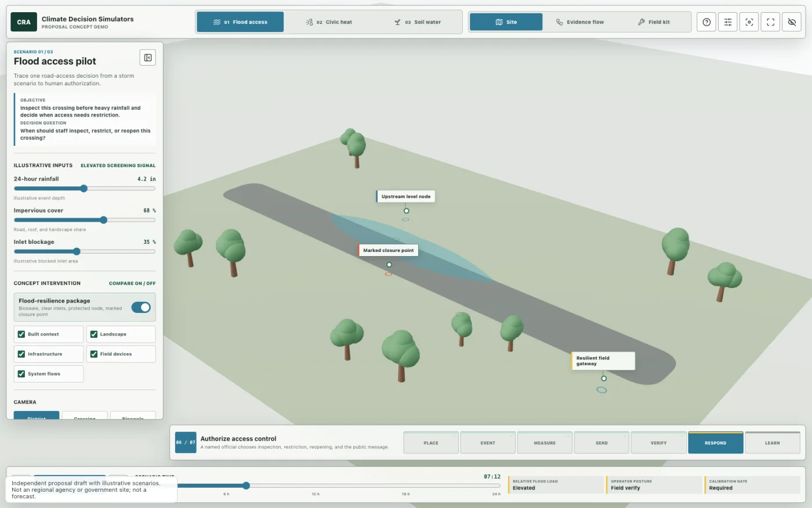Open the help question-mark icon
The height and width of the screenshot is (508, 812).
[706, 22]
